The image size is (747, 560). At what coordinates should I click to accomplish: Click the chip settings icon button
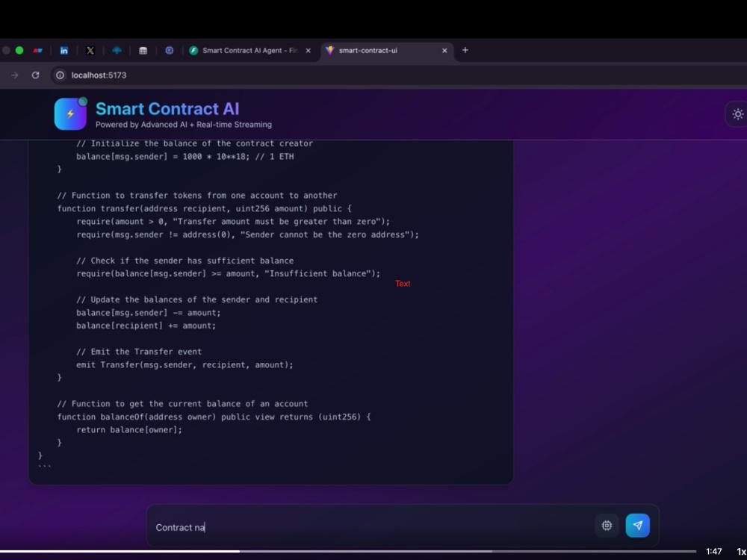(x=607, y=526)
